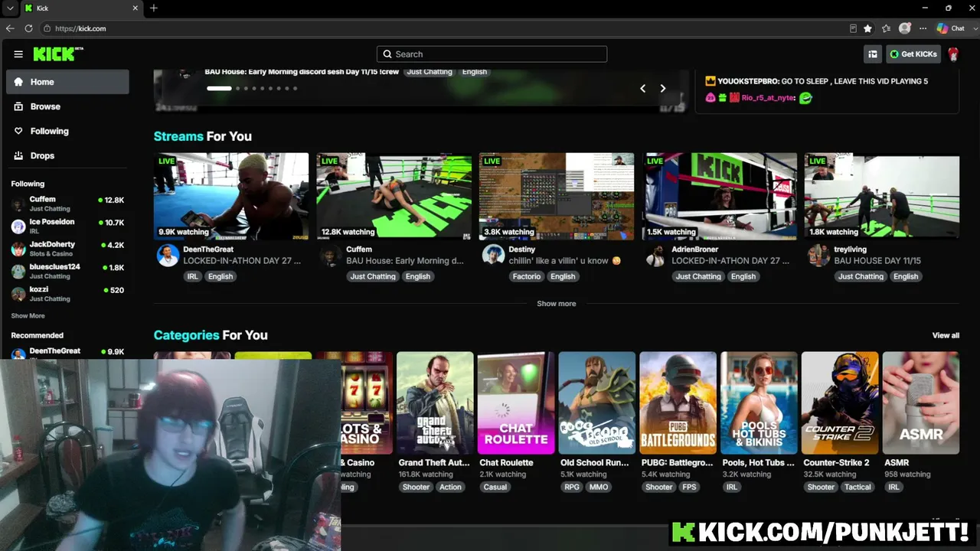The width and height of the screenshot is (980, 551).
Task: Open the browser profile avatar
Action: (905, 28)
